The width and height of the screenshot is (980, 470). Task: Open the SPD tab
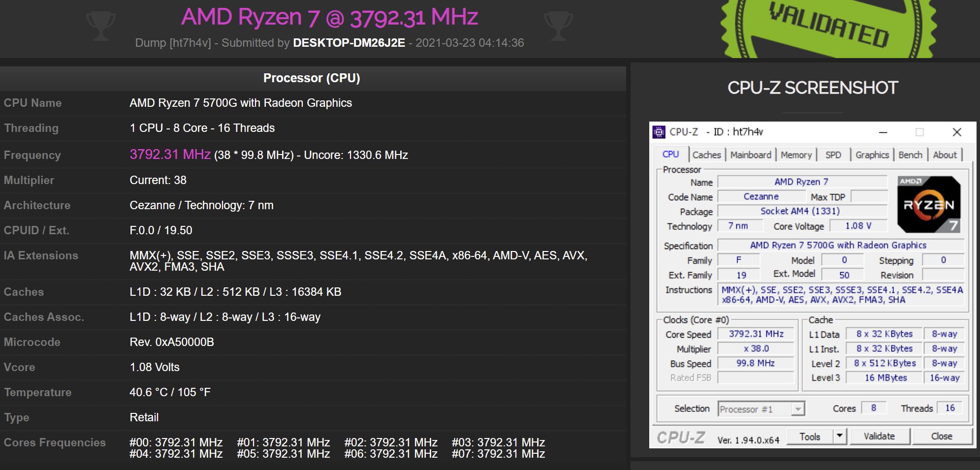click(833, 155)
